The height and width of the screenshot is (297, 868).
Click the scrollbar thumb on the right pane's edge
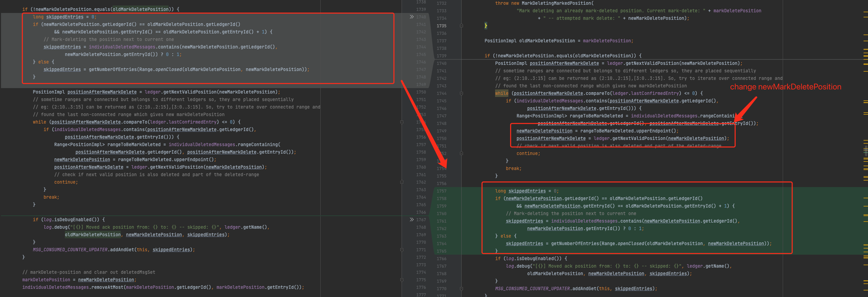point(866,150)
